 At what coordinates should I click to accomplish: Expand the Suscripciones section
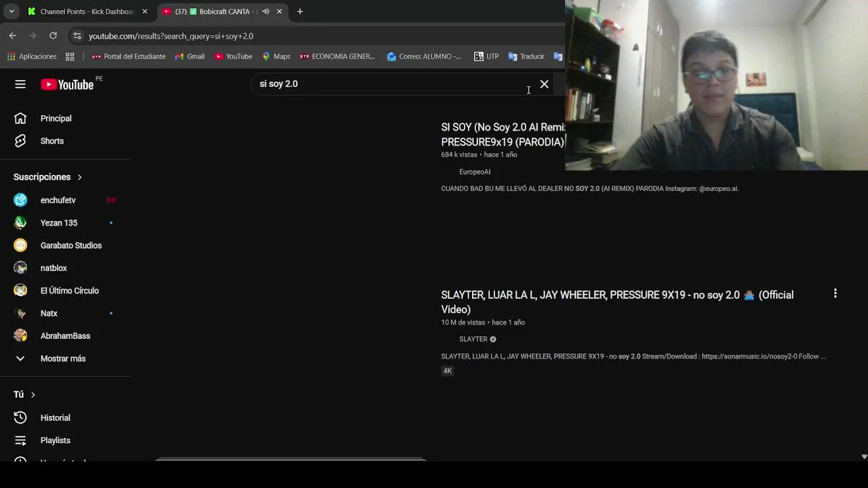tap(47, 177)
